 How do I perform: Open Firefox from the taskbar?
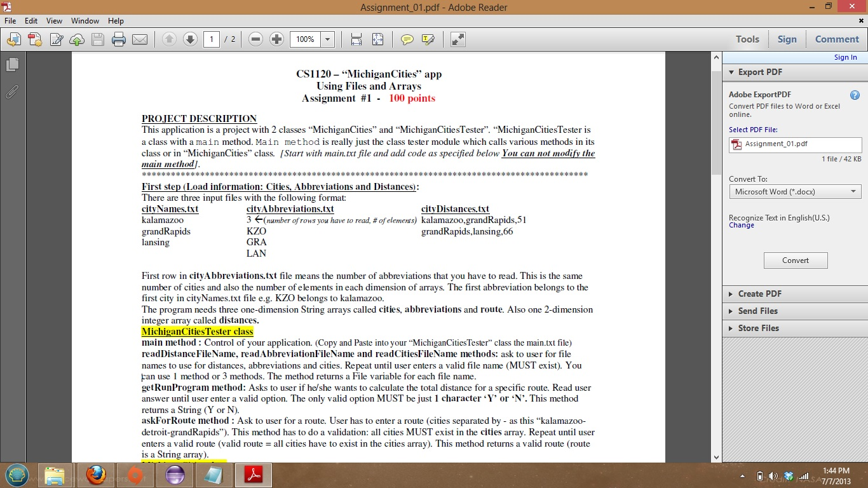click(x=95, y=475)
